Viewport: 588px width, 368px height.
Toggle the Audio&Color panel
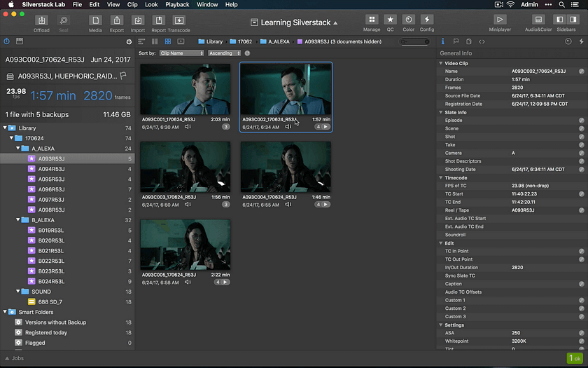tap(538, 20)
